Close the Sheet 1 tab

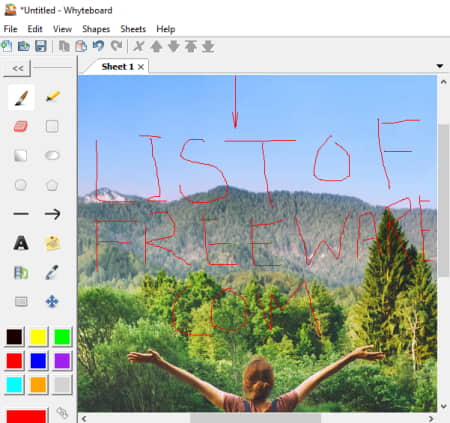(141, 67)
